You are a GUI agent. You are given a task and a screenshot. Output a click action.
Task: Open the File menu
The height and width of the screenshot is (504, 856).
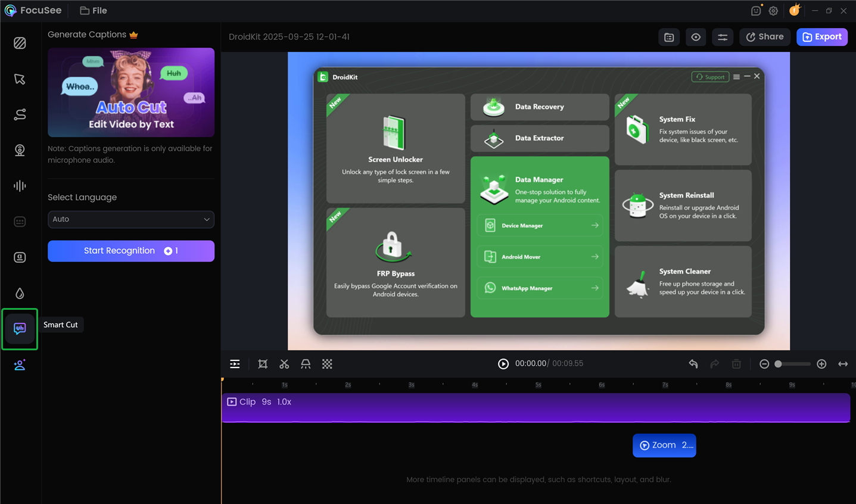coord(94,11)
